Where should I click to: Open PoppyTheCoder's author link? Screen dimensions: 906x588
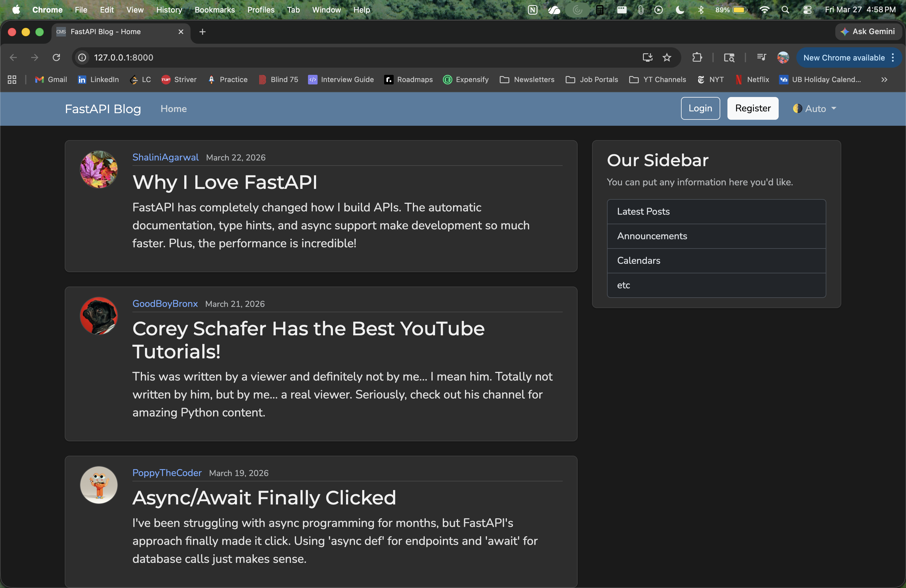pyautogui.click(x=167, y=473)
